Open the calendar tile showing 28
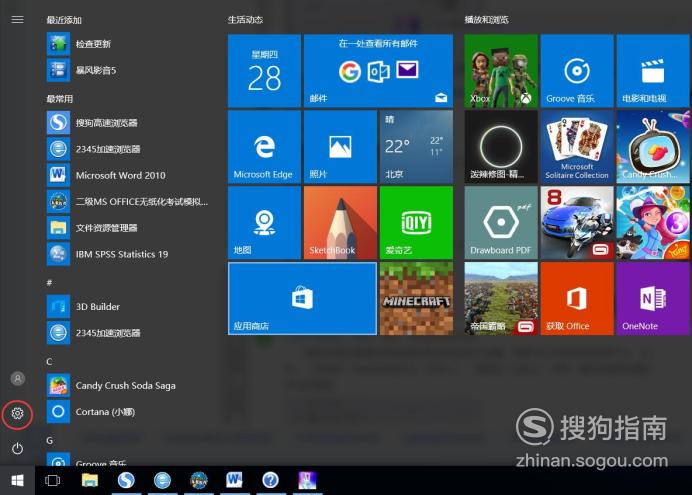 pos(264,71)
